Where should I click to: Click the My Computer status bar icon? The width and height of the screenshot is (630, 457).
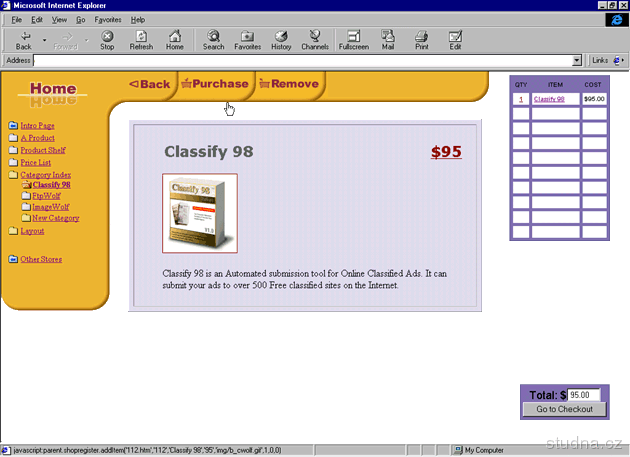(x=458, y=450)
